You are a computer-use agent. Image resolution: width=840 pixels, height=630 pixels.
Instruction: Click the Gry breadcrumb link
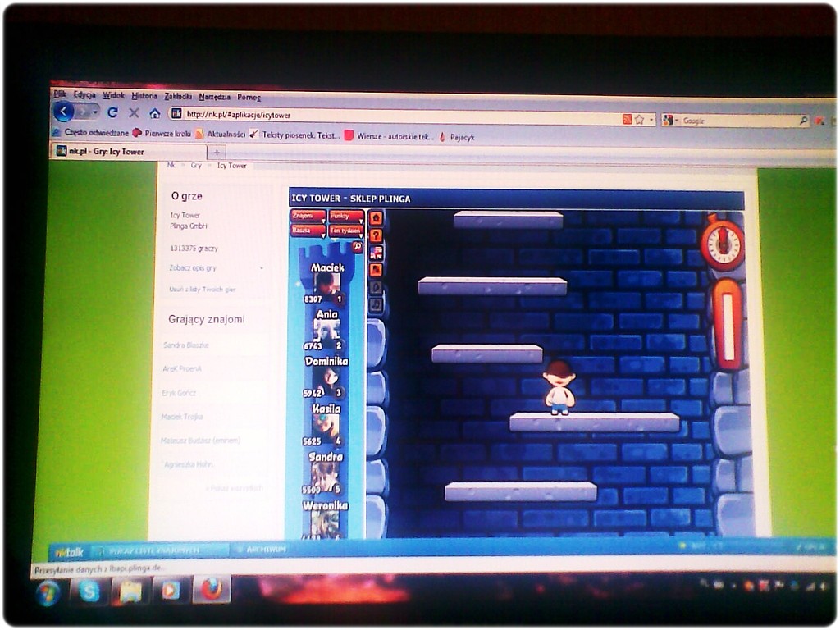point(196,165)
